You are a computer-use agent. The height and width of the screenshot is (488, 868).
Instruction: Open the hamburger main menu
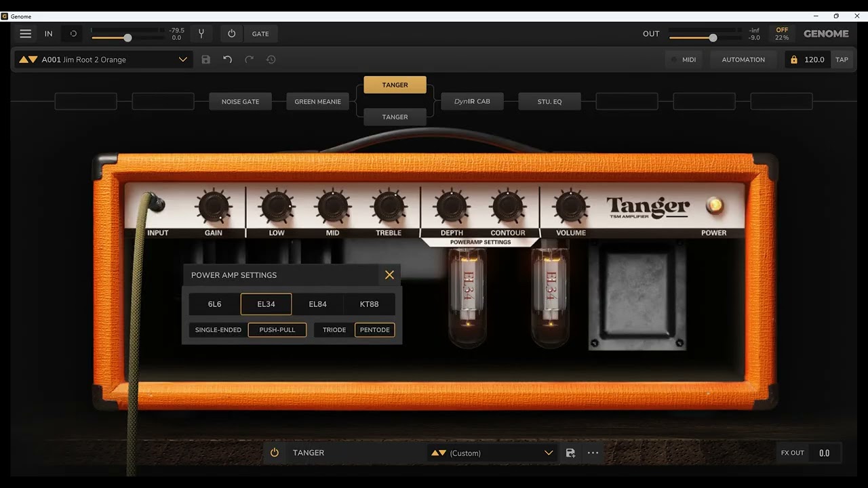[x=25, y=33]
